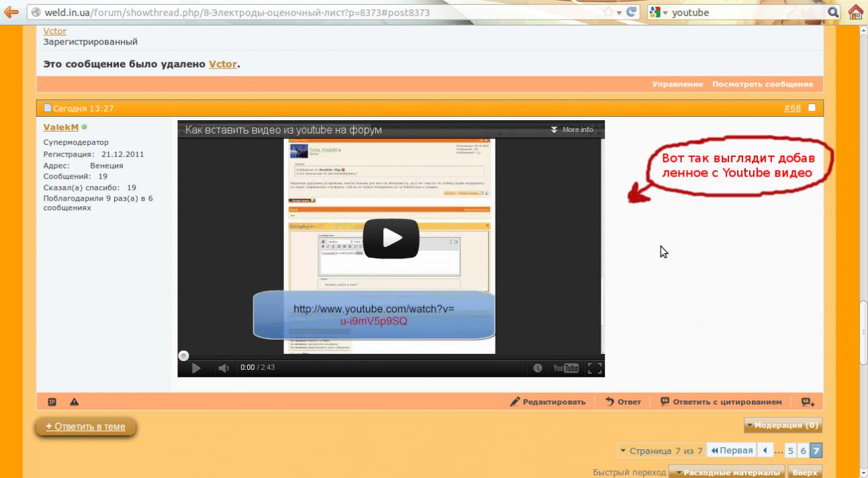Reload the page with the refresh icon

pos(631,12)
